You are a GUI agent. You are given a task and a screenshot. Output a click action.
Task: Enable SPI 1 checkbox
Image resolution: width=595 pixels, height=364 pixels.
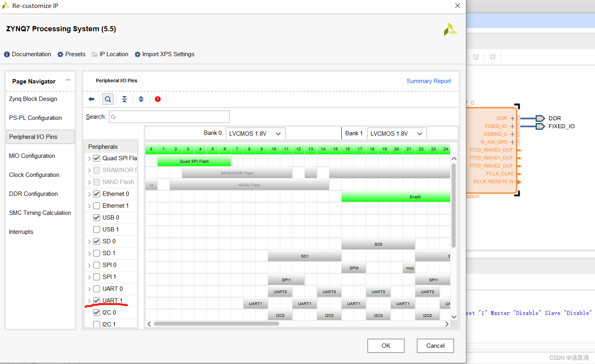(97, 277)
